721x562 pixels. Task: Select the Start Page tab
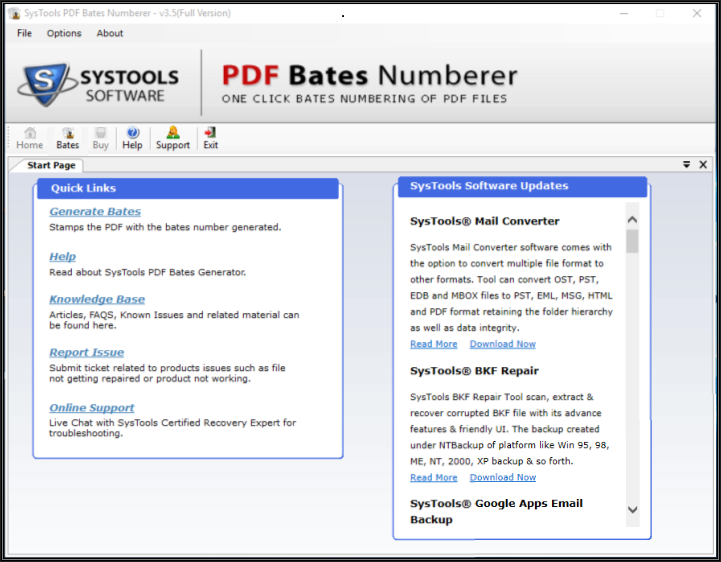click(x=51, y=165)
